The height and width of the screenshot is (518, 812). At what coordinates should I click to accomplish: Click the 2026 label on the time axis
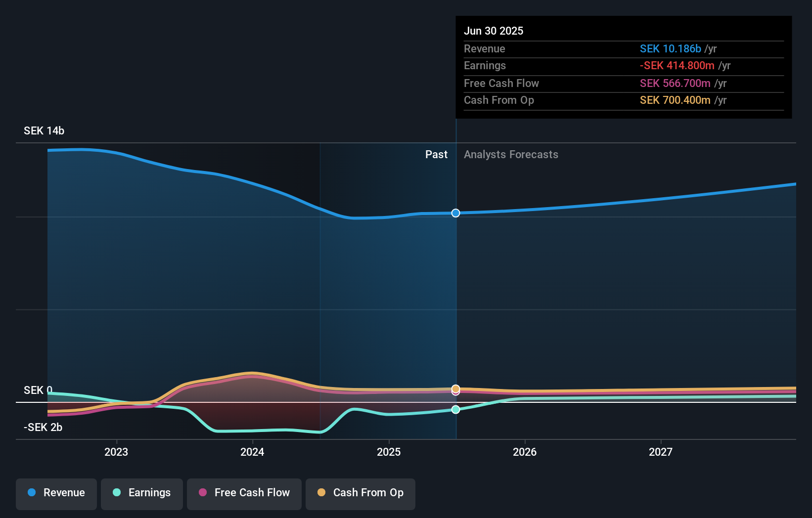525,452
